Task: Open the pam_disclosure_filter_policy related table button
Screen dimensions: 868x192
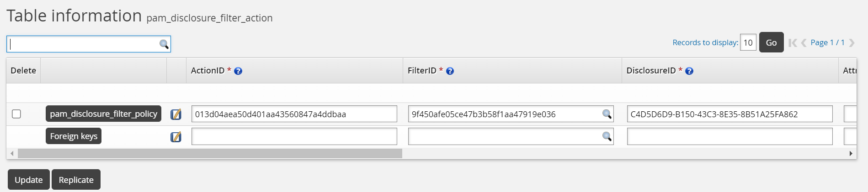Action: (103, 114)
